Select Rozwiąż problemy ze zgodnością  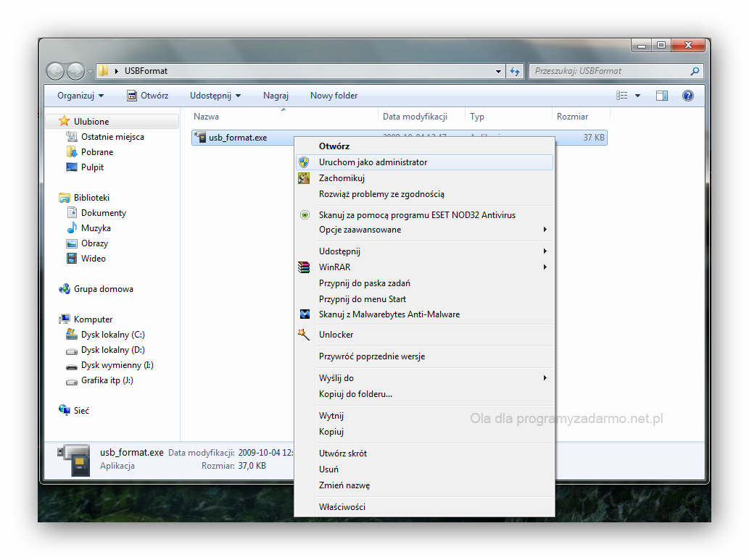[424, 194]
